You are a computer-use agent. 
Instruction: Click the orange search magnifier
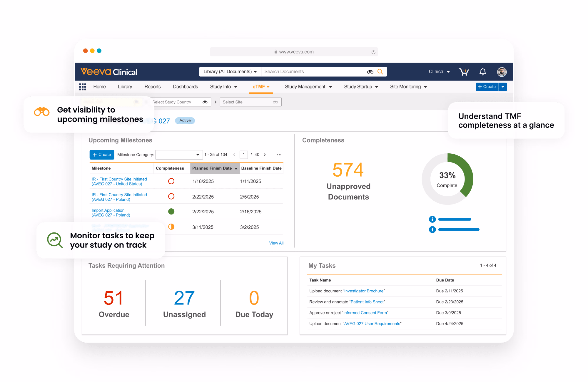(x=380, y=71)
